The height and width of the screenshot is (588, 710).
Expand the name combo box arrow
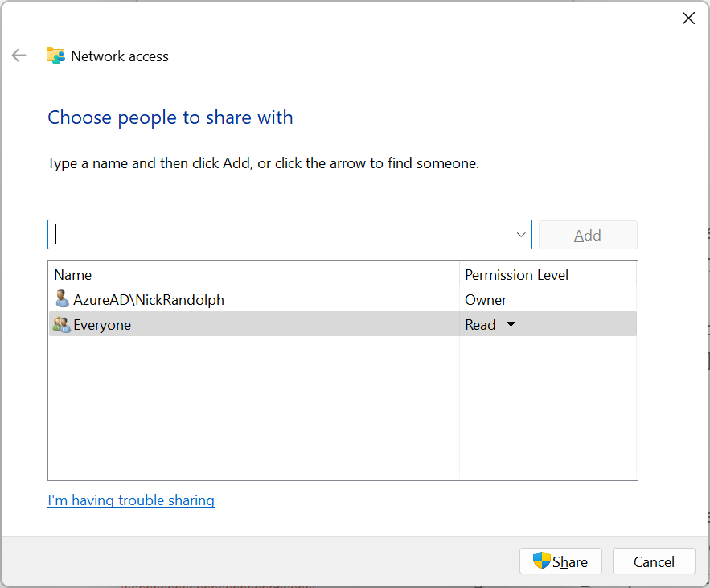click(x=521, y=235)
